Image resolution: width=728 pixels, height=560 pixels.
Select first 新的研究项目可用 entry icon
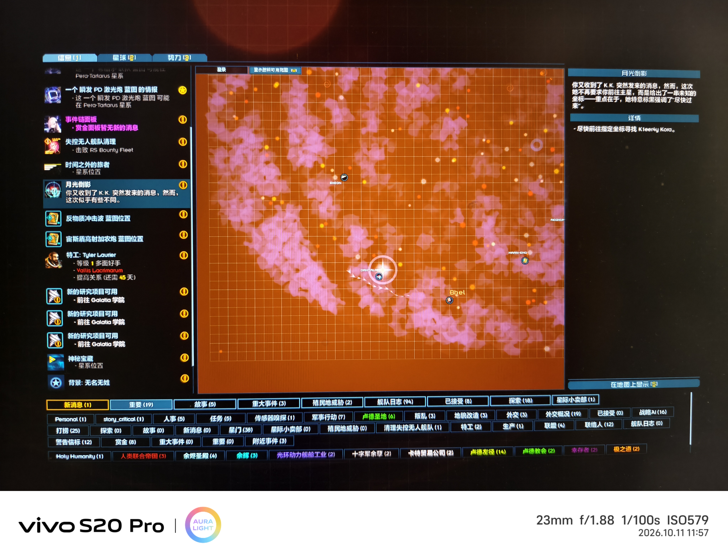pyautogui.click(x=54, y=296)
